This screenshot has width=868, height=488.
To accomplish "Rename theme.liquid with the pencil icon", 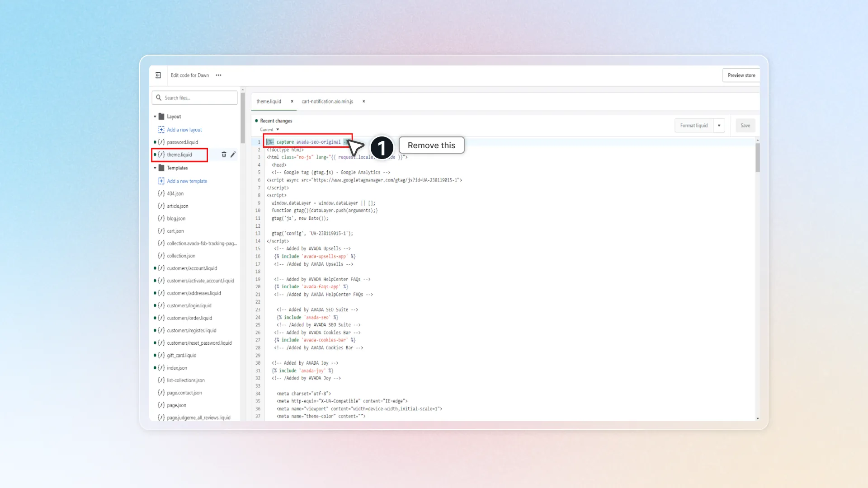I will 233,155.
